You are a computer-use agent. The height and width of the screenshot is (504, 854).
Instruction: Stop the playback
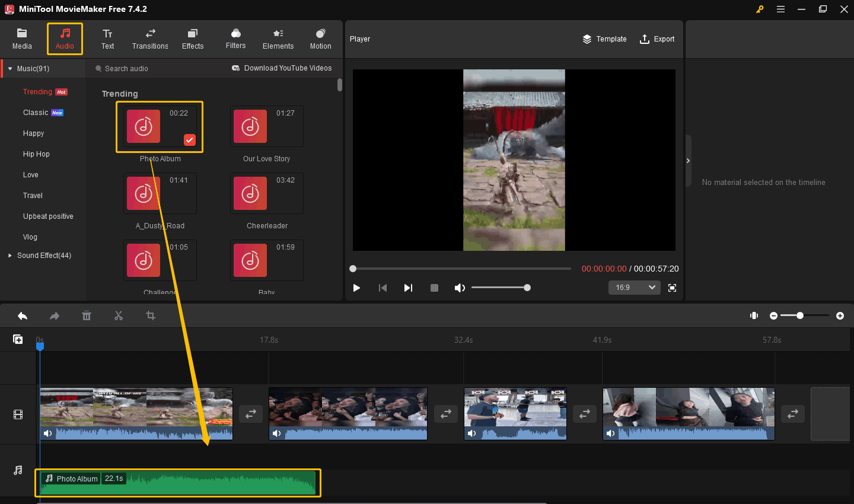[434, 288]
